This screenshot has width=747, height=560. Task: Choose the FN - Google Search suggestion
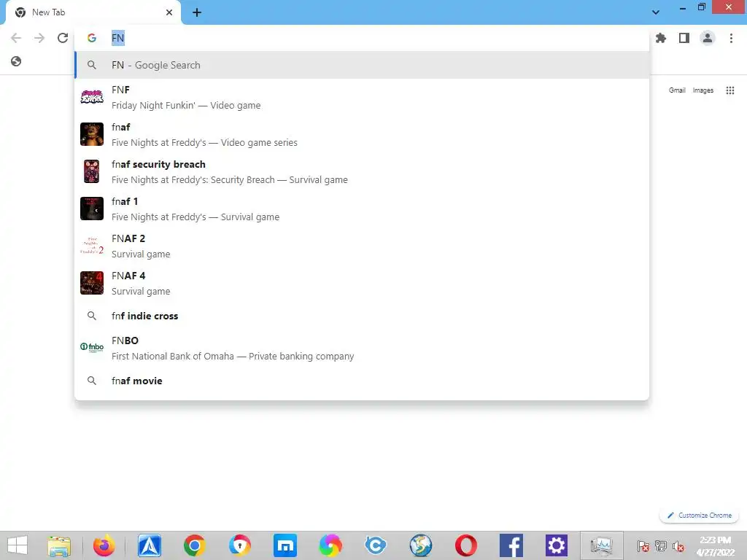point(362,65)
